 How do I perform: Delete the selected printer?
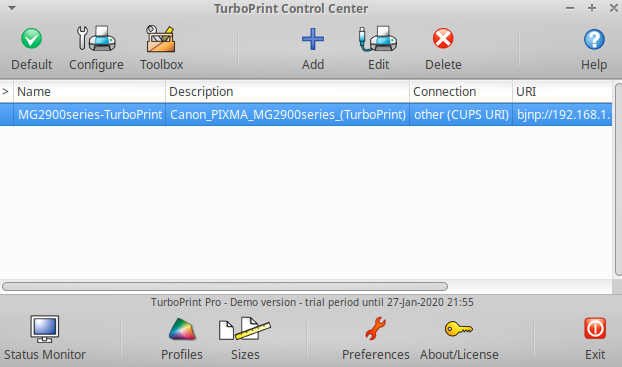[443, 48]
